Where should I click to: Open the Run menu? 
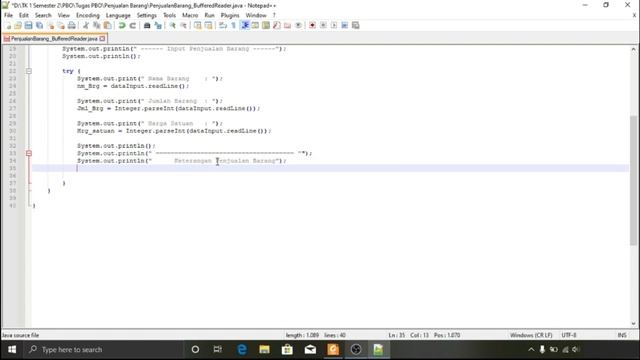209,15
